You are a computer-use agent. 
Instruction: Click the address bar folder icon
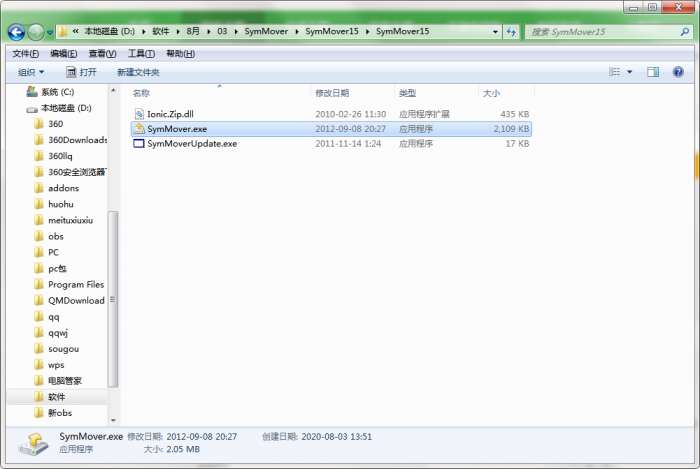point(63,32)
